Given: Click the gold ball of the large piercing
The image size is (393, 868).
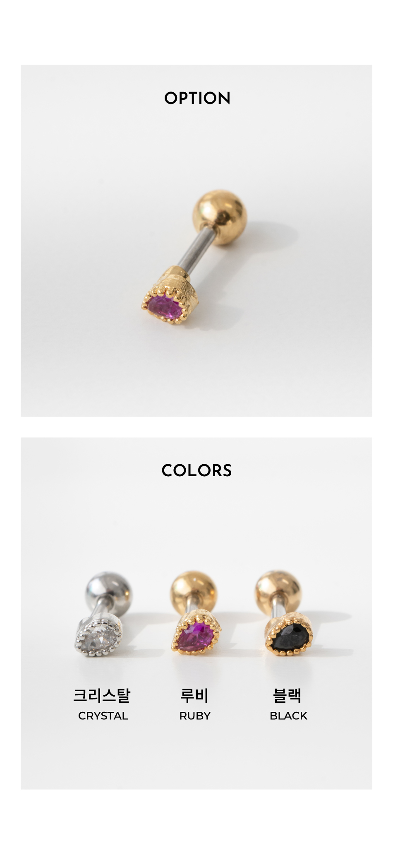Looking at the screenshot, I should pos(220,217).
